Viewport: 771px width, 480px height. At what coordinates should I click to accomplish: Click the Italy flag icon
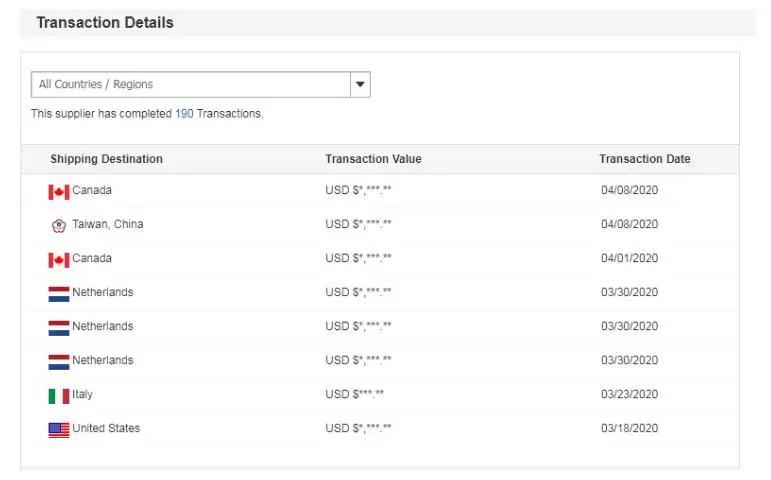point(59,395)
